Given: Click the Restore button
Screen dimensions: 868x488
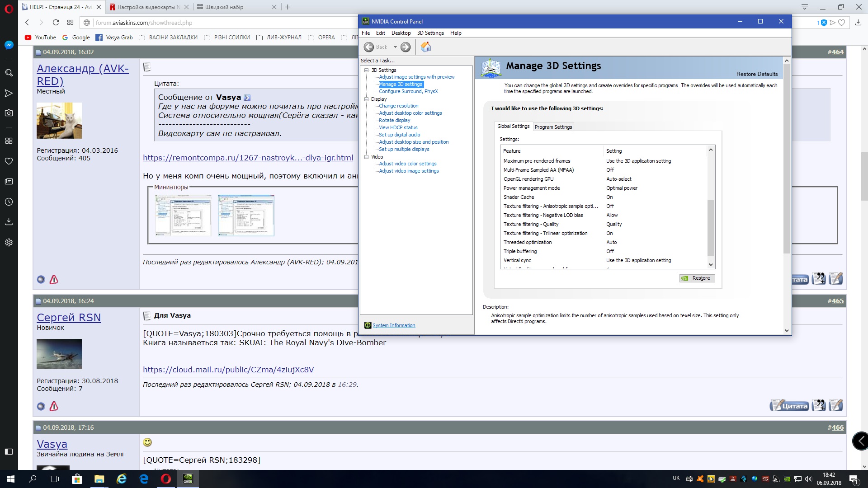Looking at the screenshot, I should pos(697,278).
